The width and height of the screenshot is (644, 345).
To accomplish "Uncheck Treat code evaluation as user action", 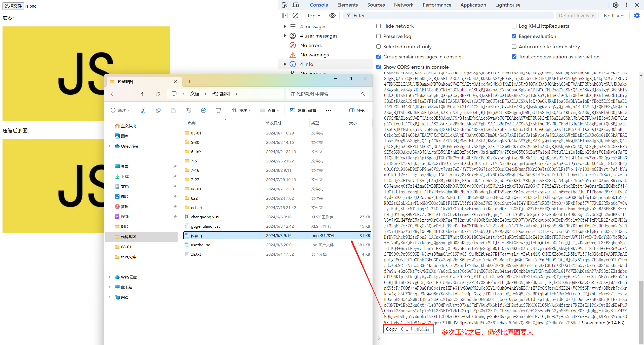I will point(514,57).
